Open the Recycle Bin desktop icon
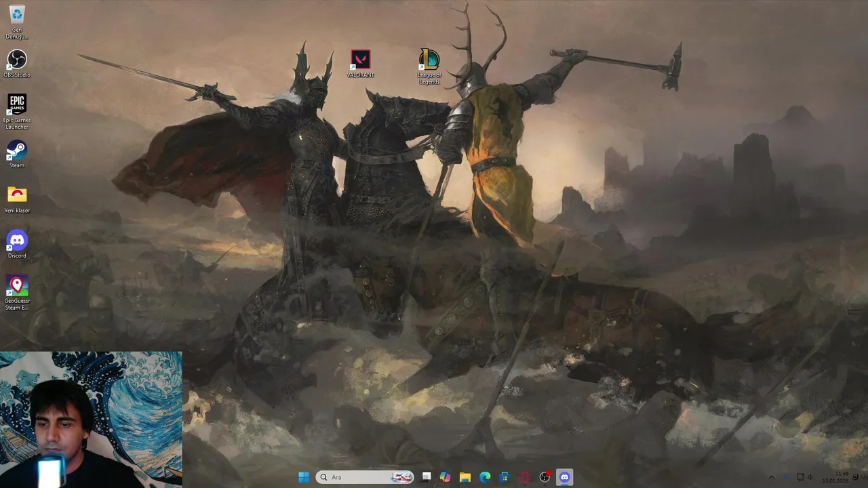868x488 pixels. 17,22
